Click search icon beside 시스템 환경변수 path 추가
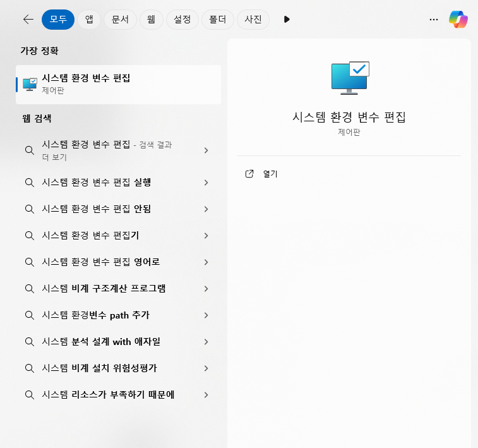This screenshot has width=478, height=448. click(x=30, y=315)
